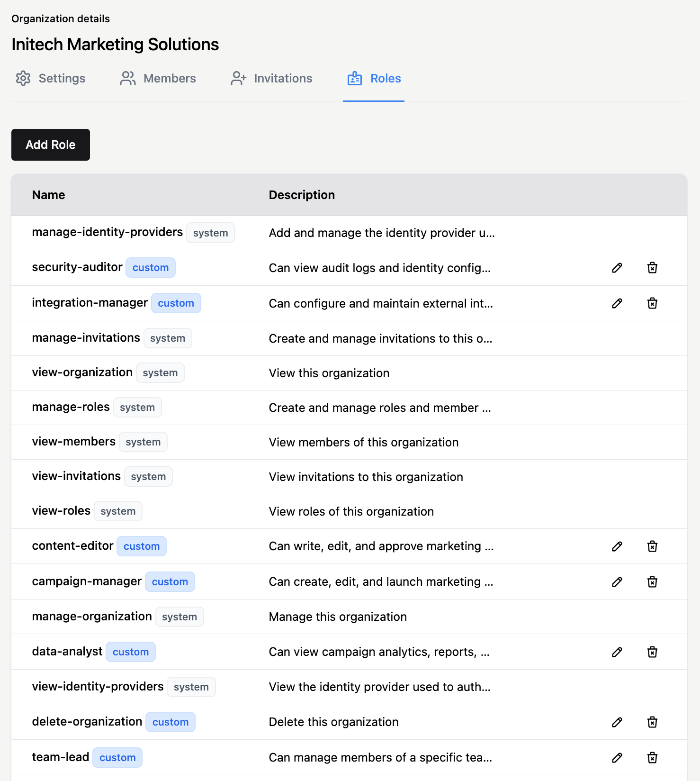Screen dimensions: 700x781
Task: Click description 'Create and manage roles and member ...'
Action: (380, 408)
